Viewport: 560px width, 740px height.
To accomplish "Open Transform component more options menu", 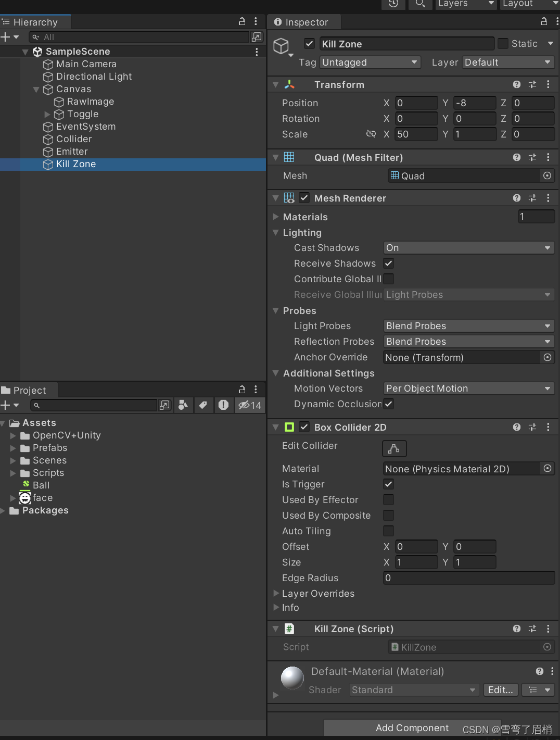I will click(x=548, y=84).
